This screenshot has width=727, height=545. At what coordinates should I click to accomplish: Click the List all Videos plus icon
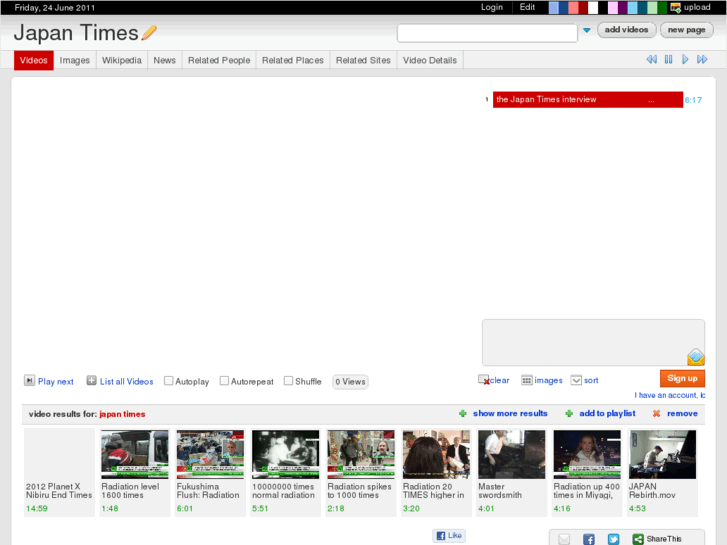[x=91, y=381]
